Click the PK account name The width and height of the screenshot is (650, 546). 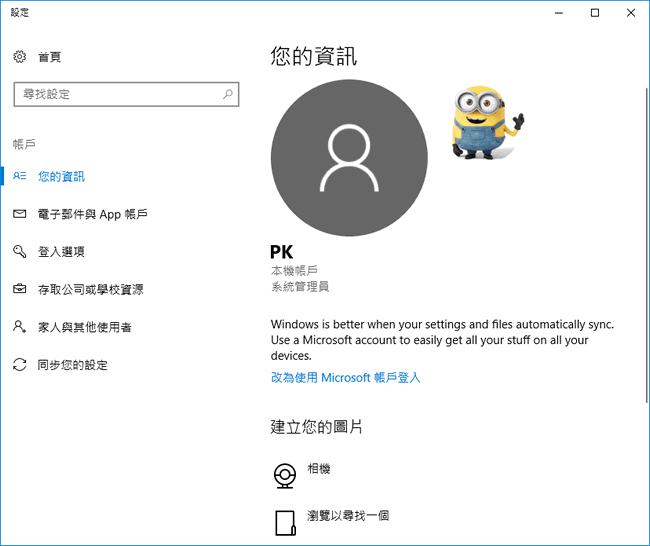[x=281, y=252]
